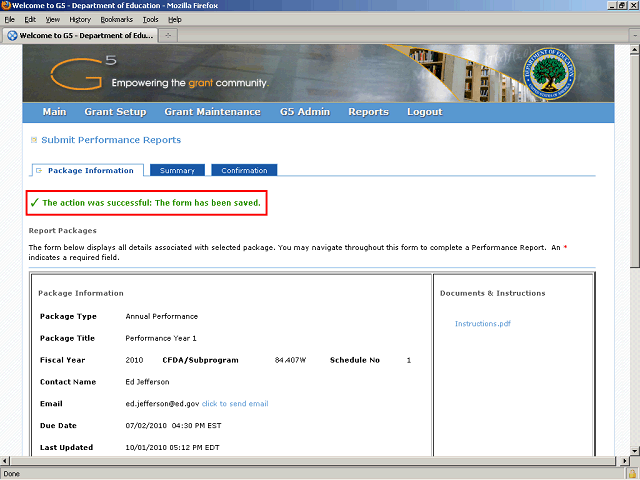Switch to the Confirmation tab

pyautogui.click(x=244, y=170)
